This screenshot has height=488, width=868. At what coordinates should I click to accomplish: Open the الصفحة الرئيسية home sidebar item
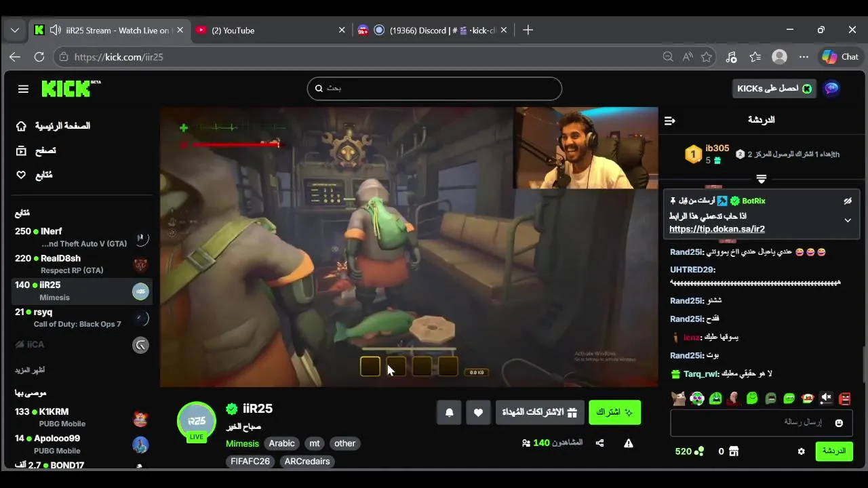click(53, 126)
